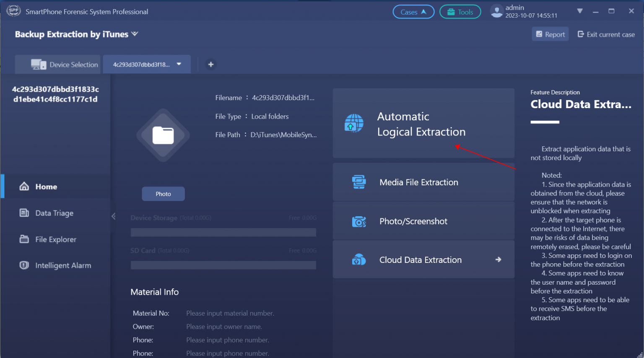Click the Cloud Data Extraction cloud icon
644x358 pixels.
pyautogui.click(x=358, y=259)
